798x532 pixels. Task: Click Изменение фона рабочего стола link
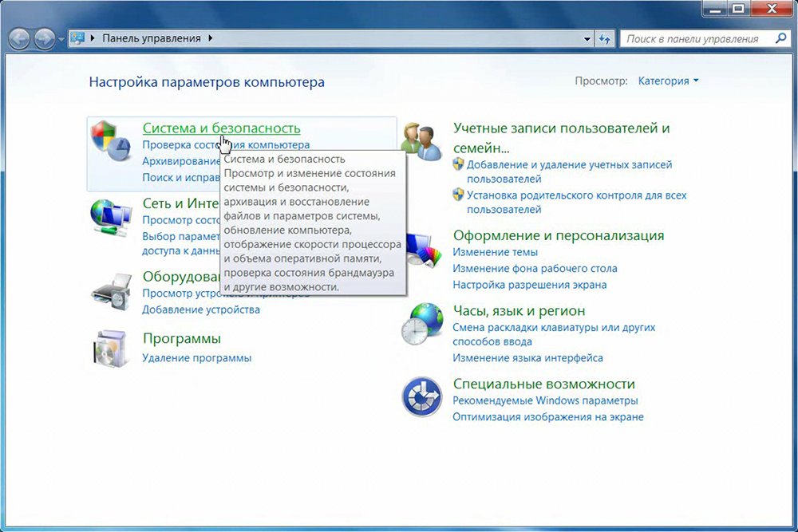(535, 269)
